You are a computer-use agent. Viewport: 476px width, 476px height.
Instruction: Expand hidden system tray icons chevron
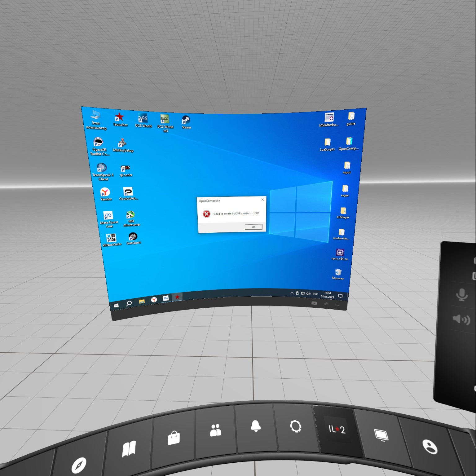point(292,293)
